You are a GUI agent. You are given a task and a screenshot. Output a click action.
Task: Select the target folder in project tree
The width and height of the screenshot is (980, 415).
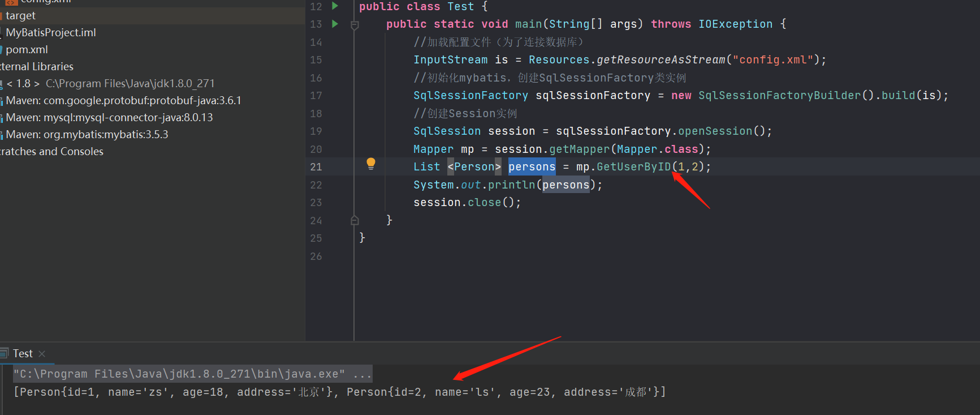(20, 16)
